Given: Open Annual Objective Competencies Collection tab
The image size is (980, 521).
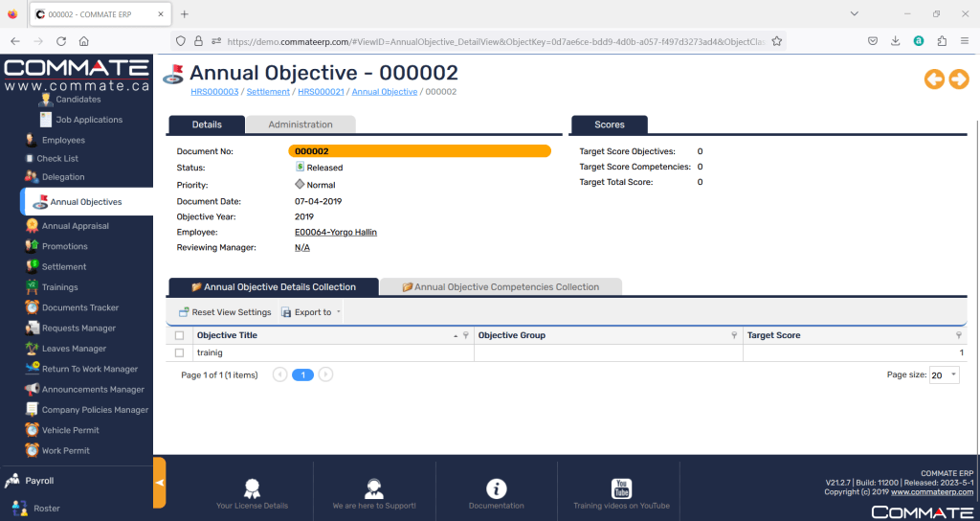Looking at the screenshot, I should click(501, 286).
